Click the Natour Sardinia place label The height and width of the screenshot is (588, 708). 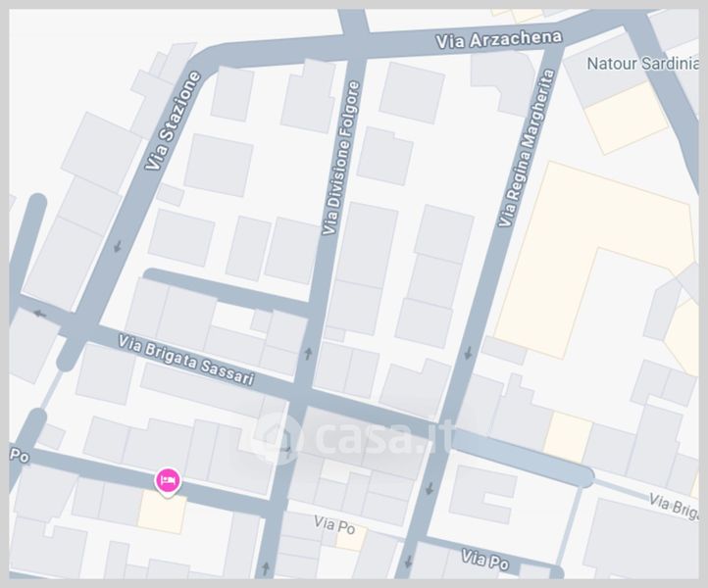[643, 64]
